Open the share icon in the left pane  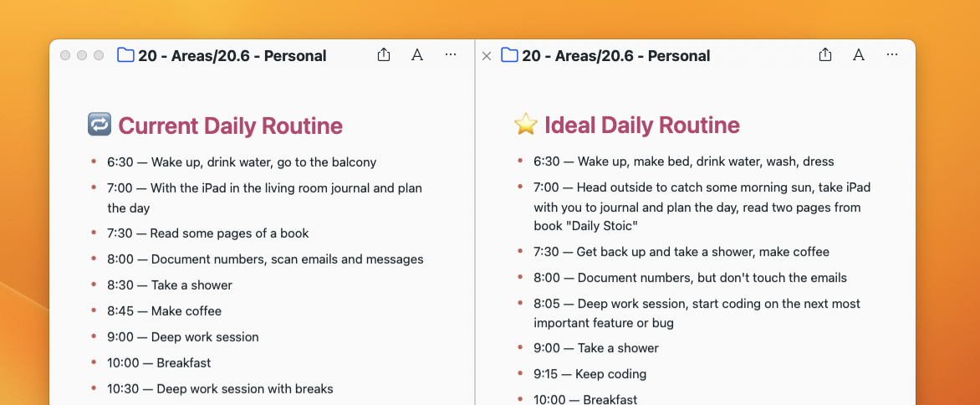coord(384,55)
